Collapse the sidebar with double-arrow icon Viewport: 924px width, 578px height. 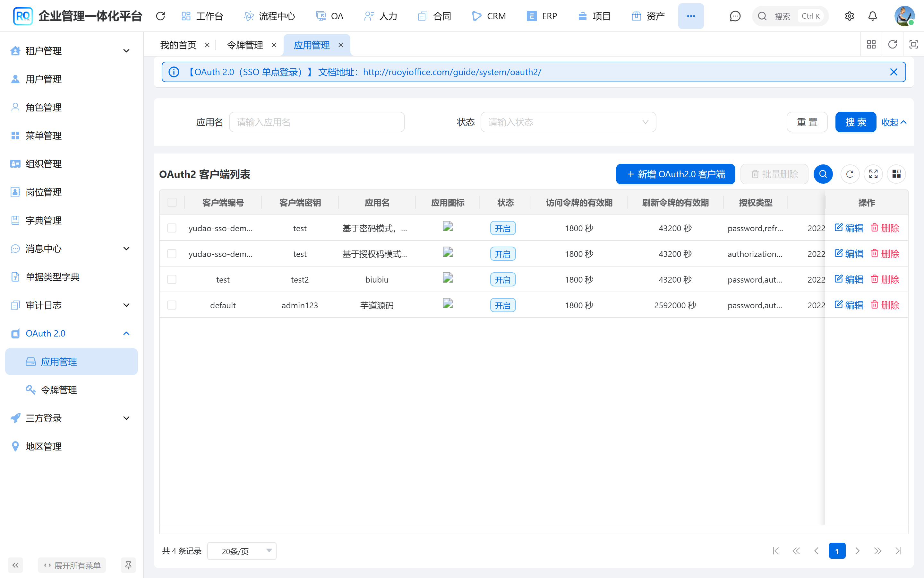15,565
